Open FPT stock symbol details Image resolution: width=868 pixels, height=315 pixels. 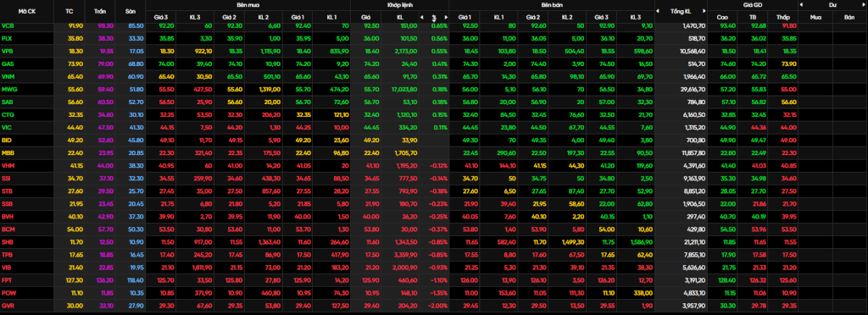pyautogui.click(x=7, y=280)
